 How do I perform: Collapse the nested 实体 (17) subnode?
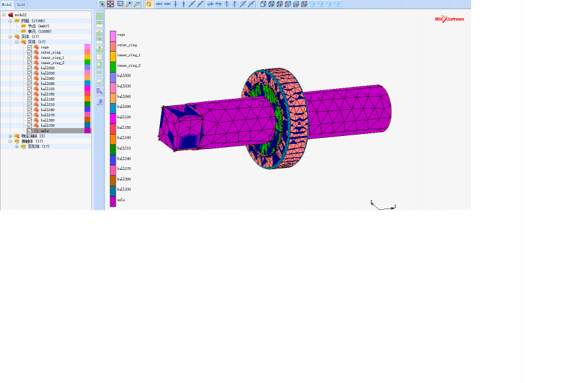(x=17, y=42)
